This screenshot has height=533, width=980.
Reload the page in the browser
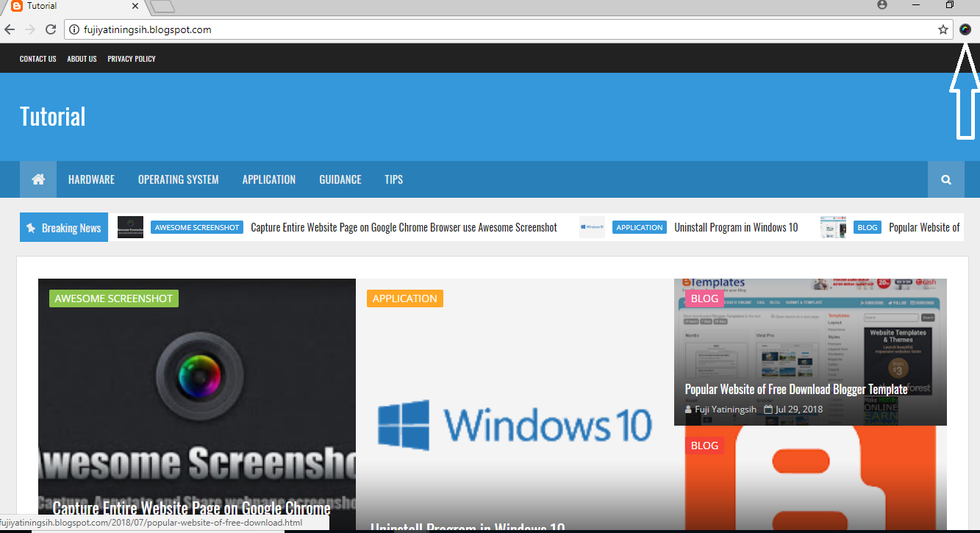click(51, 29)
